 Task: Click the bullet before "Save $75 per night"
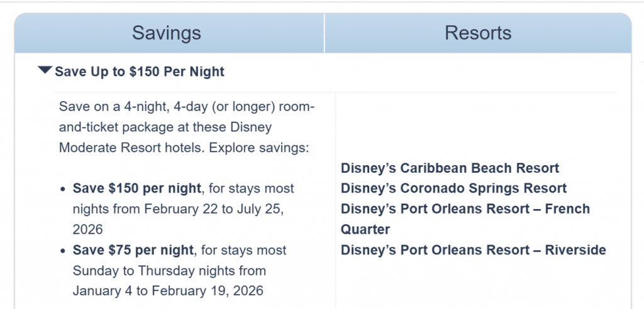[64, 251]
